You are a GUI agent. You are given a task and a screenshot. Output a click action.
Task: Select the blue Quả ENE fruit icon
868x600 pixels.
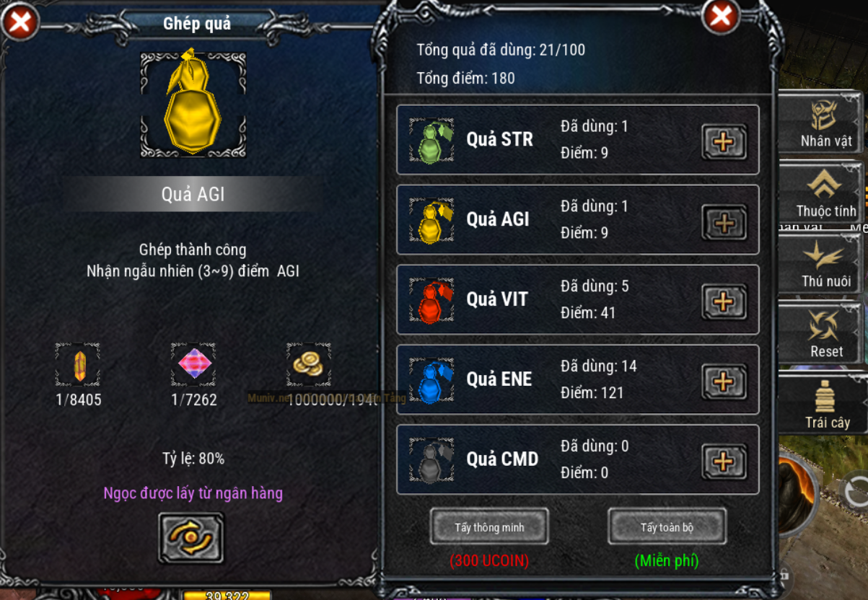(x=431, y=381)
